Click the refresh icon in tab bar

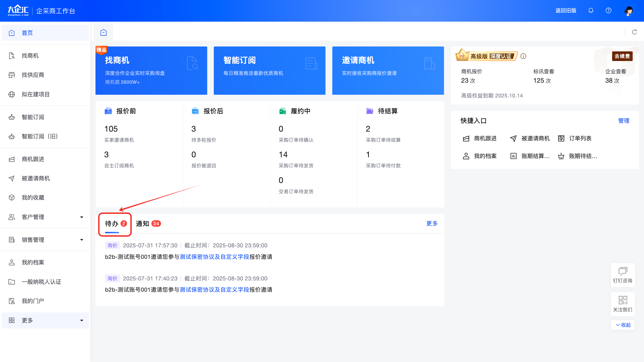click(x=635, y=32)
